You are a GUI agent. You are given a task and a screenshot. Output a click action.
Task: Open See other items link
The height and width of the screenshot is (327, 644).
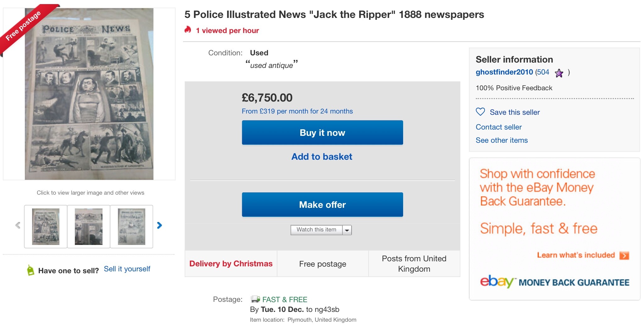502,140
